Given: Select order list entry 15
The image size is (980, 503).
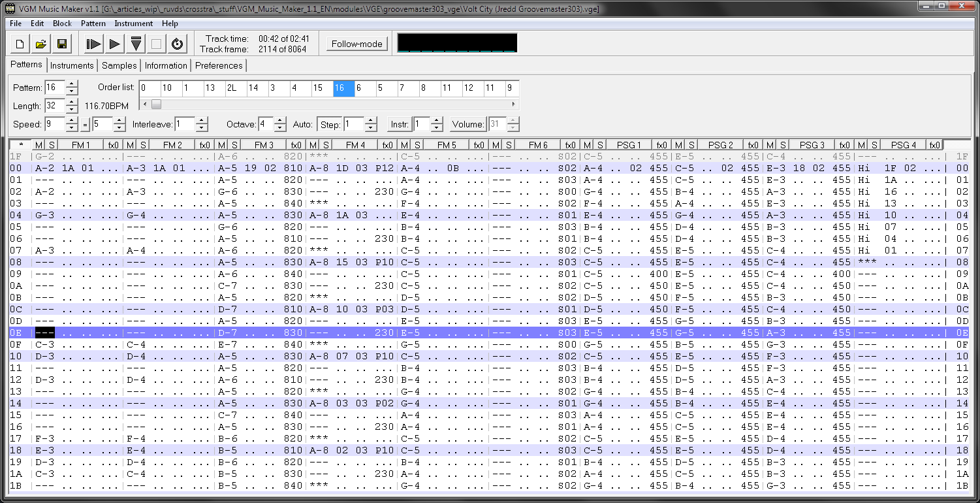Looking at the screenshot, I should point(322,88).
